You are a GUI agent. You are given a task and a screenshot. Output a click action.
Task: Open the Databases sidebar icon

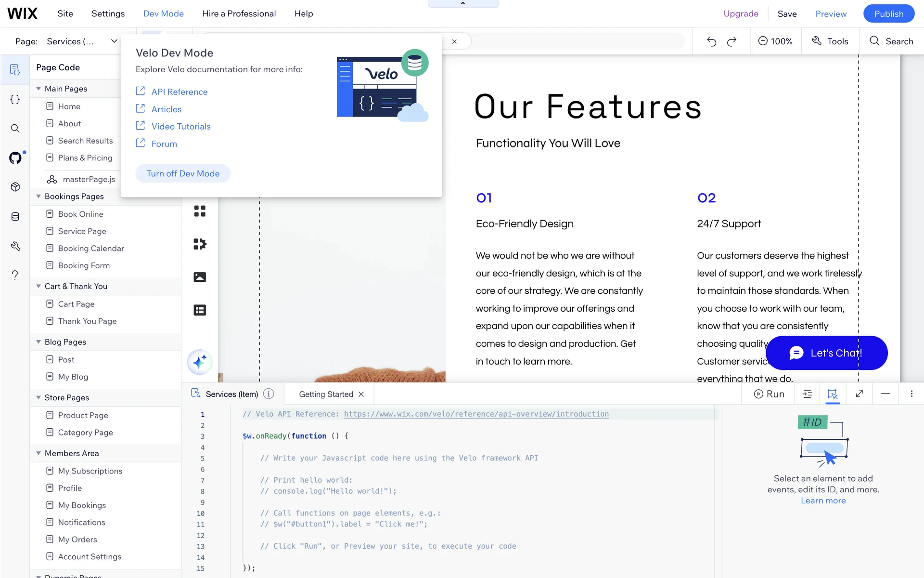(15, 217)
